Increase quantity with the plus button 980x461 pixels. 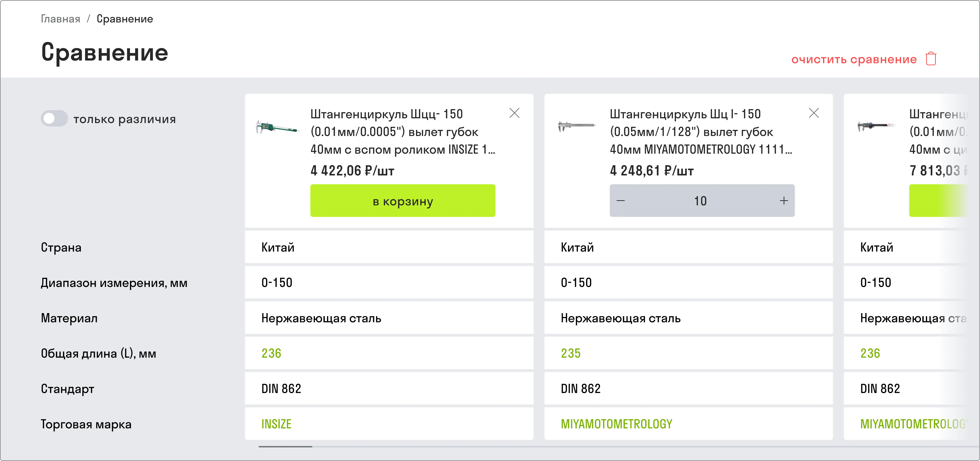(x=784, y=201)
